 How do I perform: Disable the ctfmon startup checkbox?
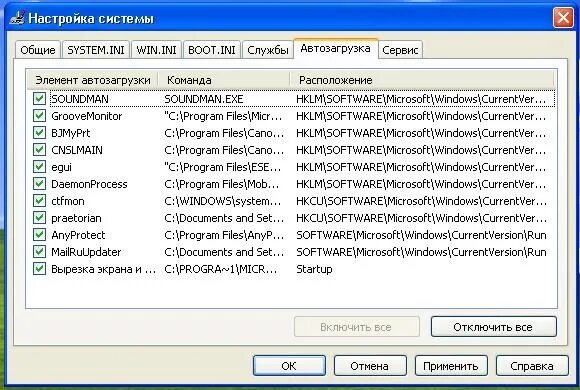[x=39, y=201]
